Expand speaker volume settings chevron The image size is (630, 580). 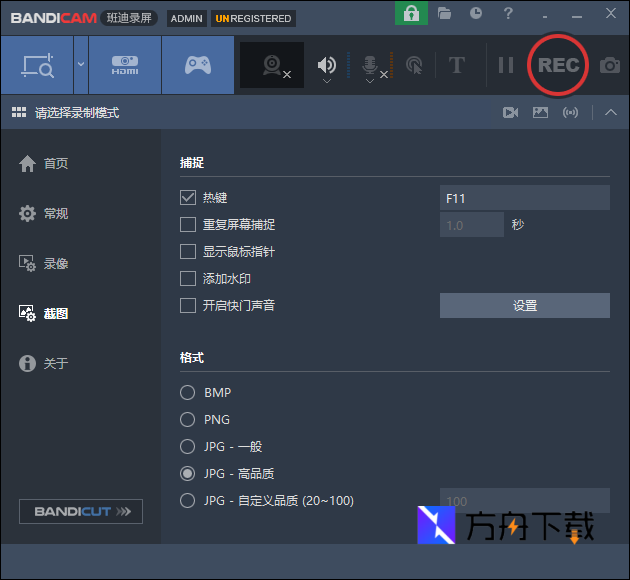click(327, 81)
